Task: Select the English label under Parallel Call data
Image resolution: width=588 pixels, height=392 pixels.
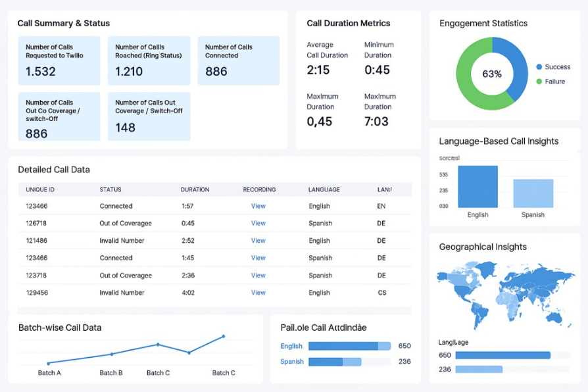Action: click(291, 345)
